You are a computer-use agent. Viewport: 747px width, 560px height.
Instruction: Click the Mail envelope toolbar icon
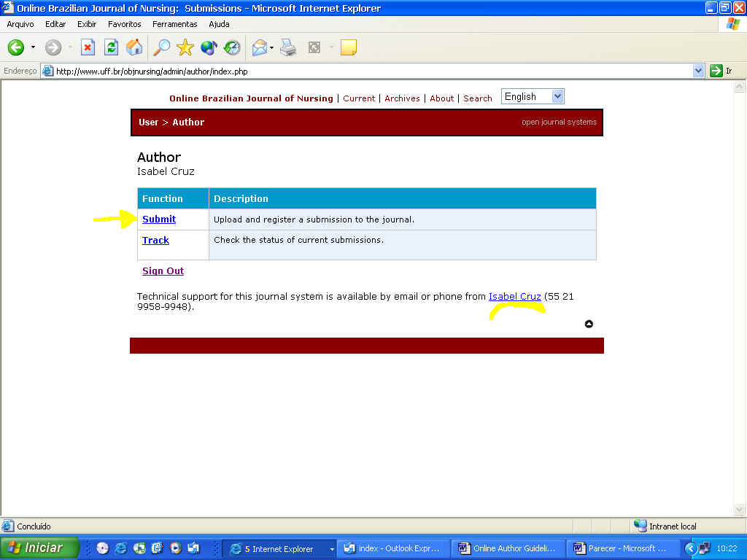[x=260, y=48]
